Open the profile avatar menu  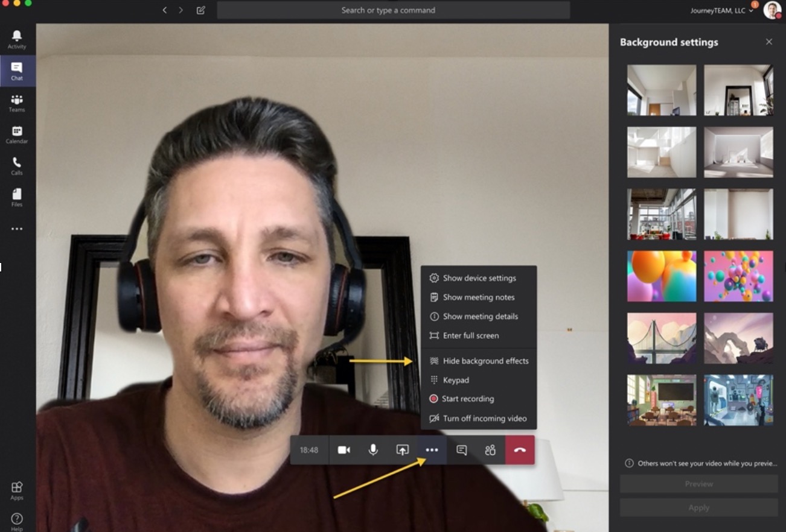772,10
